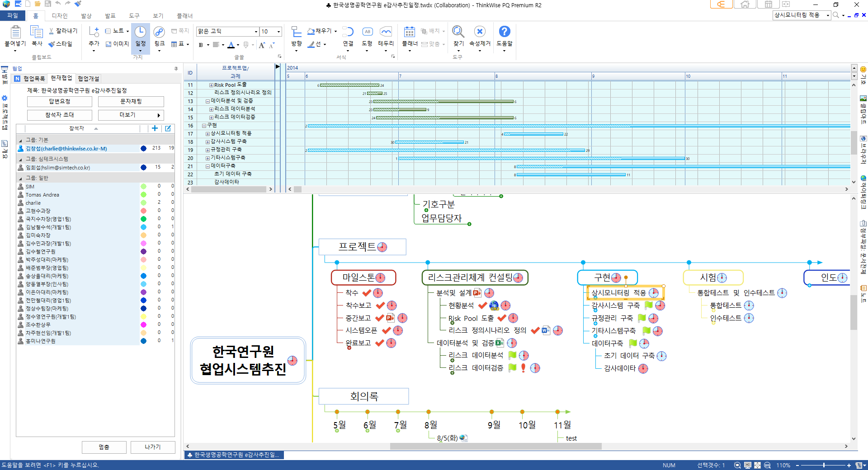
Task: Click the Copy (복사) icon
Action: pos(37,32)
